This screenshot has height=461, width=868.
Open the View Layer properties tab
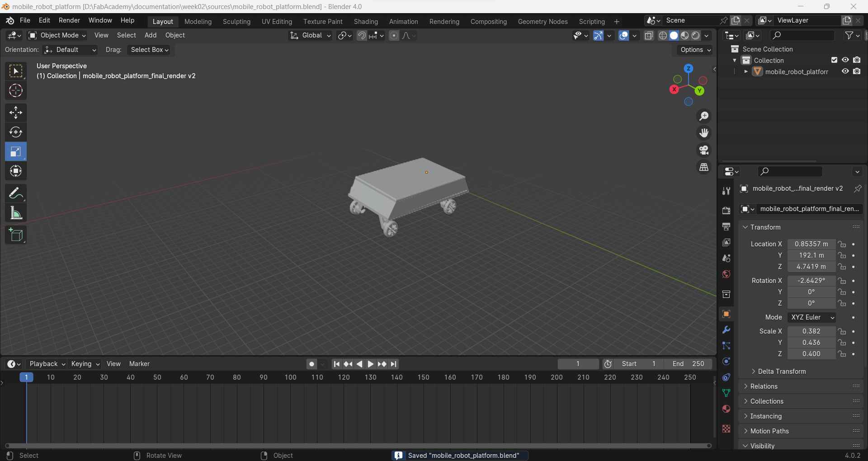point(726,243)
